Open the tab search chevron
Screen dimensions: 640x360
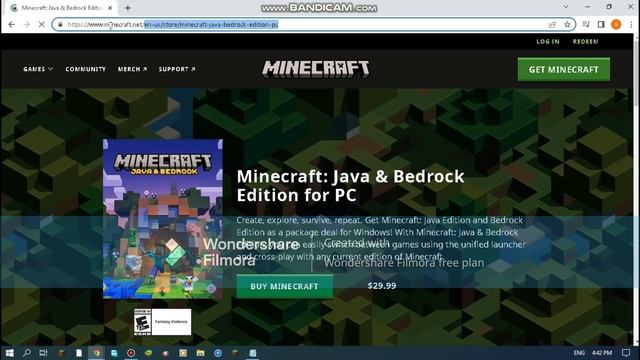click(566, 7)
